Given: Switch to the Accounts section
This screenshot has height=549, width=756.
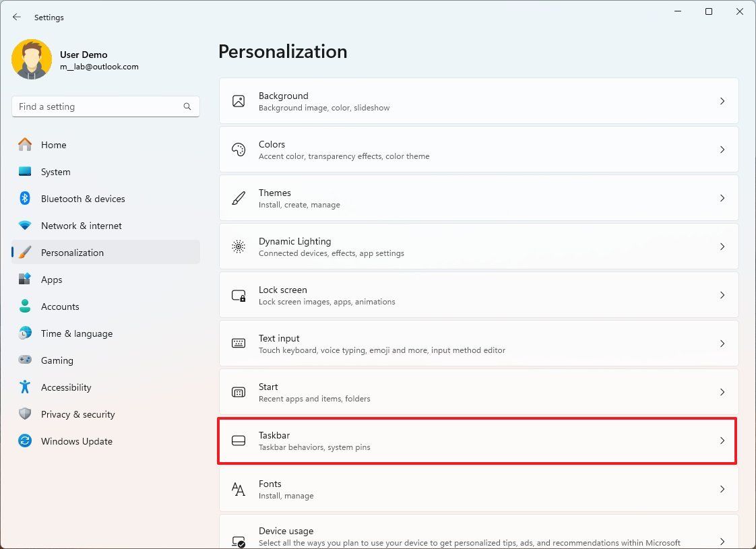Looking at the screenshot, I should pyautogui.click(x=60, y=306).
